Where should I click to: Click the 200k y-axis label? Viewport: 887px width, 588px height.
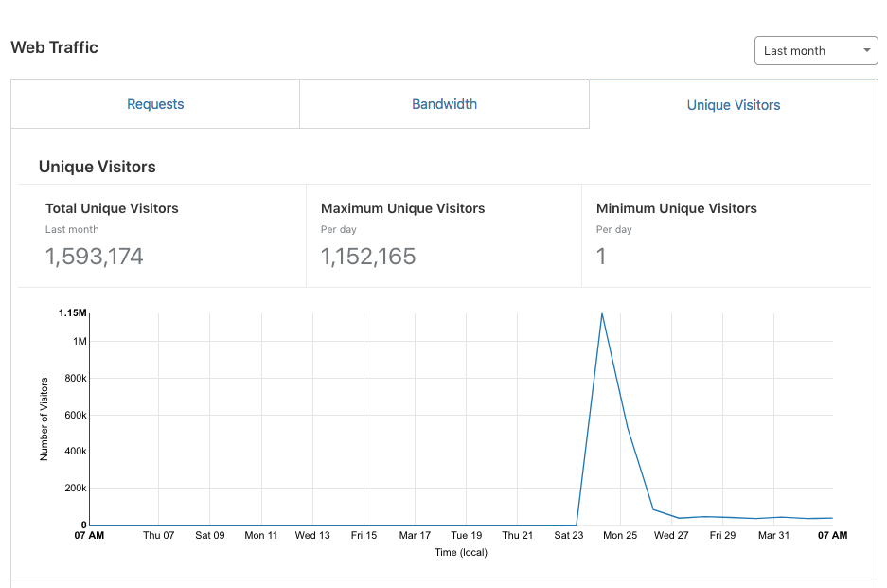point(76,488)
